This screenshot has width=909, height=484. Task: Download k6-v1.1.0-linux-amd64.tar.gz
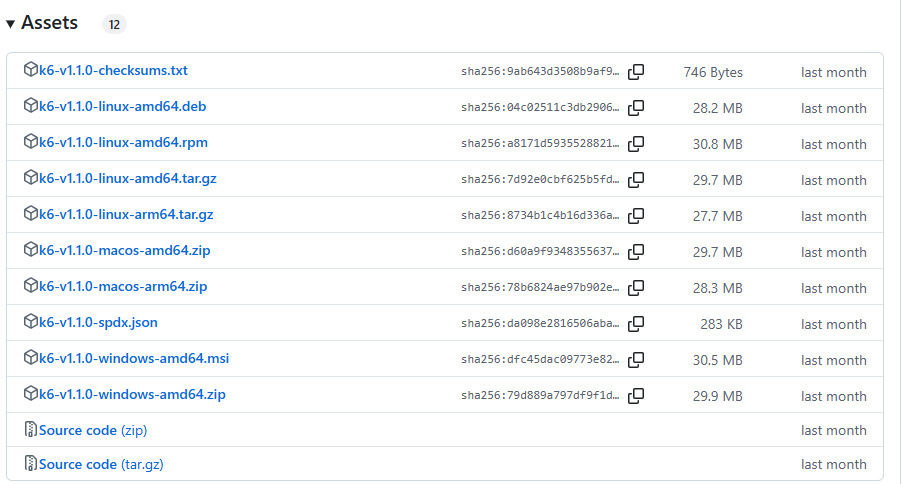tap(128, 179)
